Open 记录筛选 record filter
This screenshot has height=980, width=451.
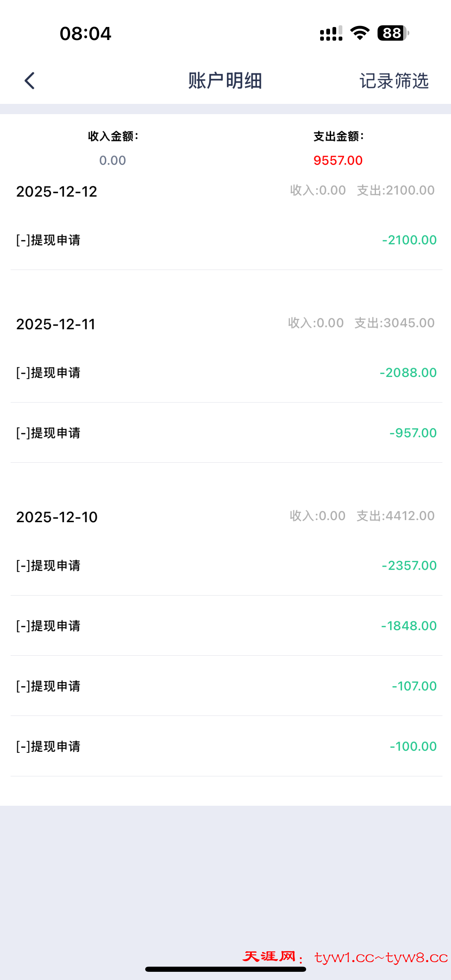click(394, 81)
